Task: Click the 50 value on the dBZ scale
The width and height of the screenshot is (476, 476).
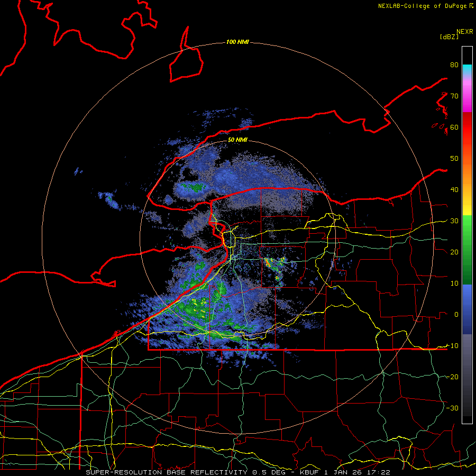Action: tap(454, 159)
